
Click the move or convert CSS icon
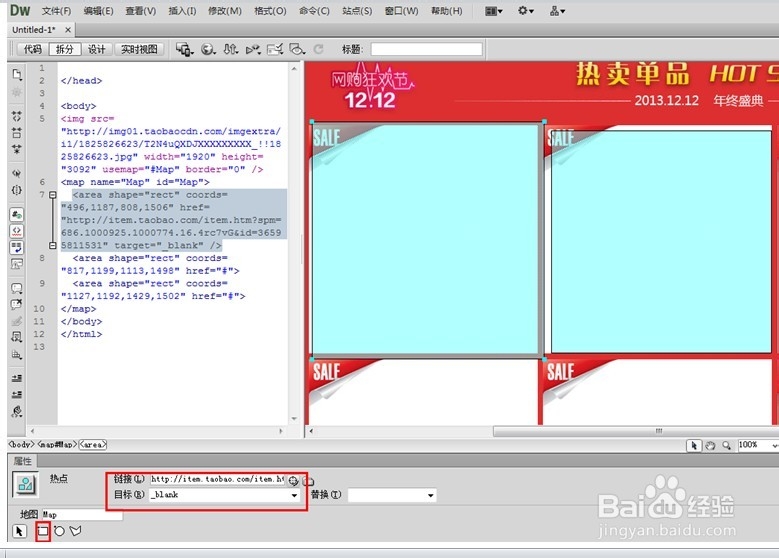[17, 321]
